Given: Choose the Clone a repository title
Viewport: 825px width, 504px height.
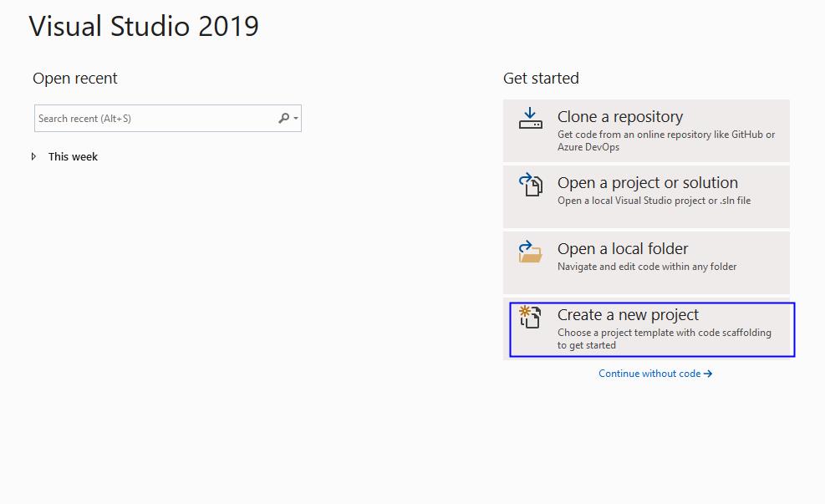Looking at the screenshot, I should pyautogui.click(x=619, y=117).
